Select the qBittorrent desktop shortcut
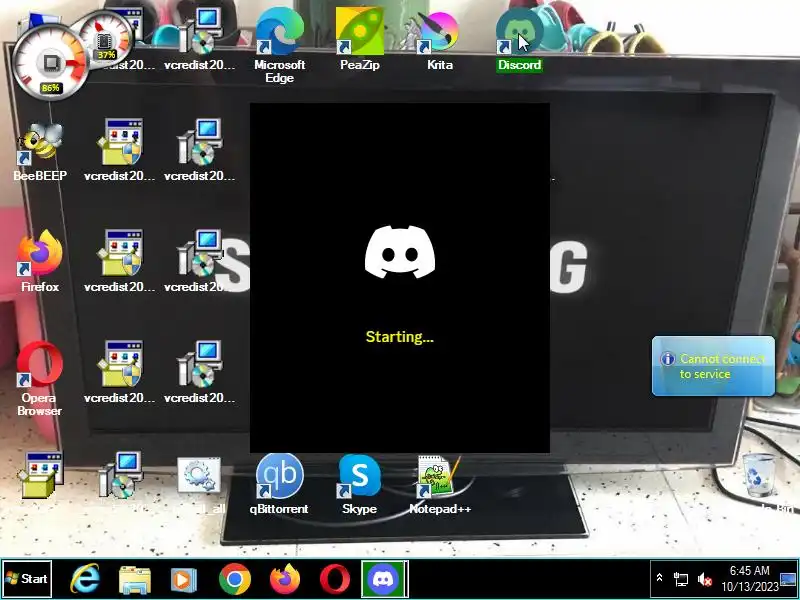 tap(279, 484)
